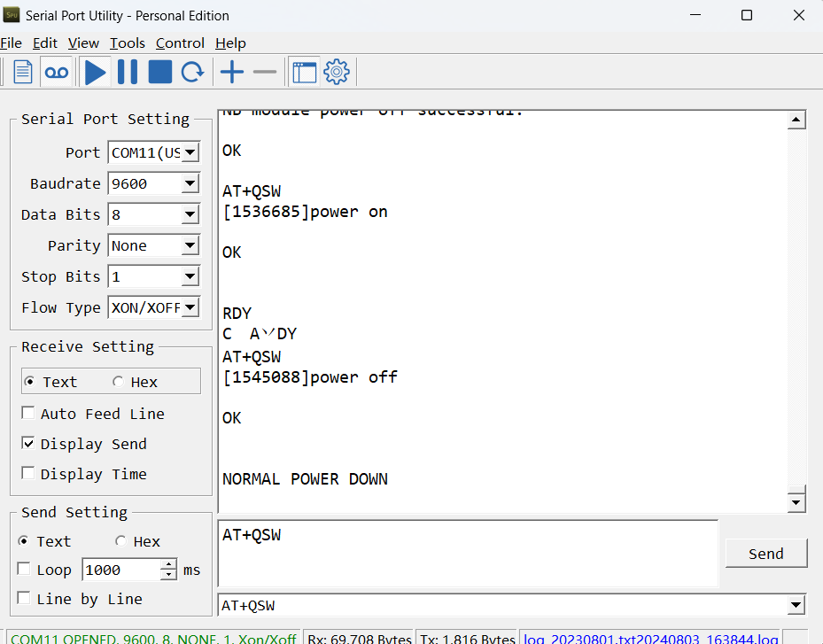This screenshot has width=823, height=644.
Task: Open the Help menu
Action: [x=230, y=43]
